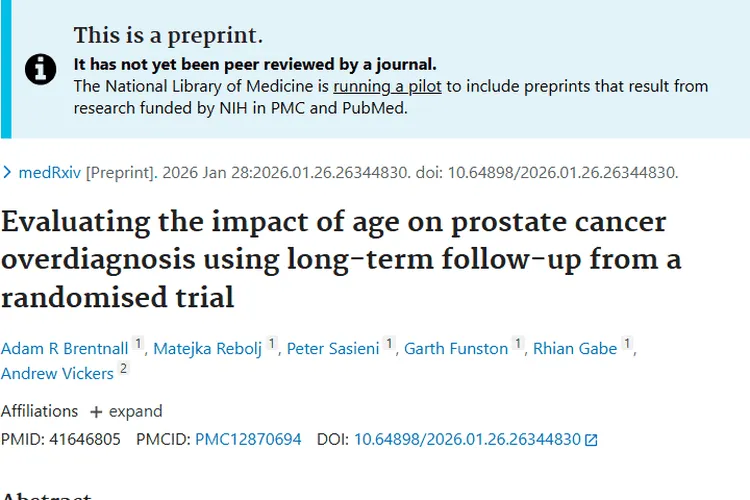This screenshot has width=750, height=500.
Task: Open author Adam R Brentnall's link
Action: pos(65,348)
